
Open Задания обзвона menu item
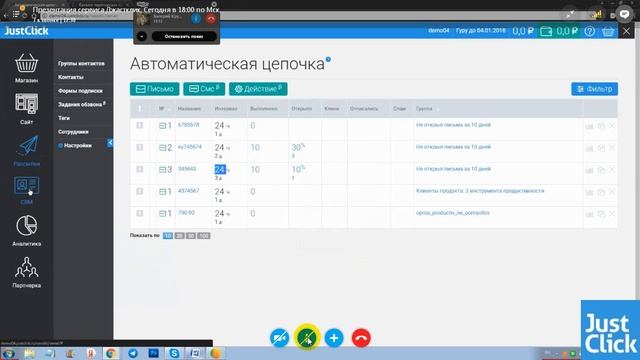82,104
